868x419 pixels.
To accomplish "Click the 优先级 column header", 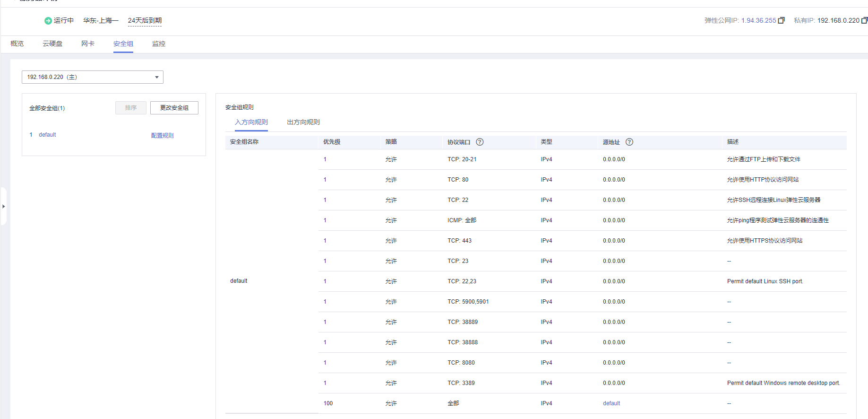I will (332, 142).
